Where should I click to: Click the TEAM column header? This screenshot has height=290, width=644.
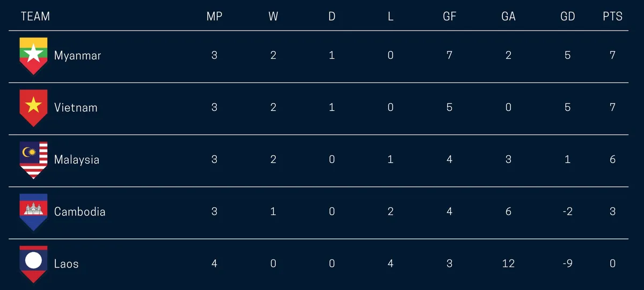(x=35, y=17)
